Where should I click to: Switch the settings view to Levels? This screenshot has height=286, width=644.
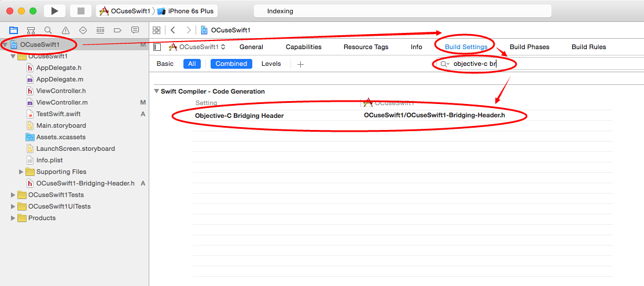pos(271,64)
